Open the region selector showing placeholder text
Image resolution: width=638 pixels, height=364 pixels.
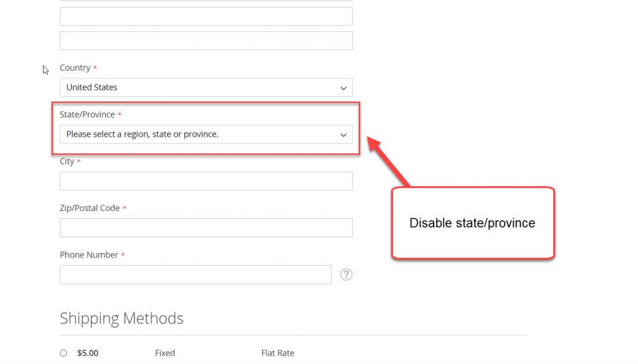point(206,134)
